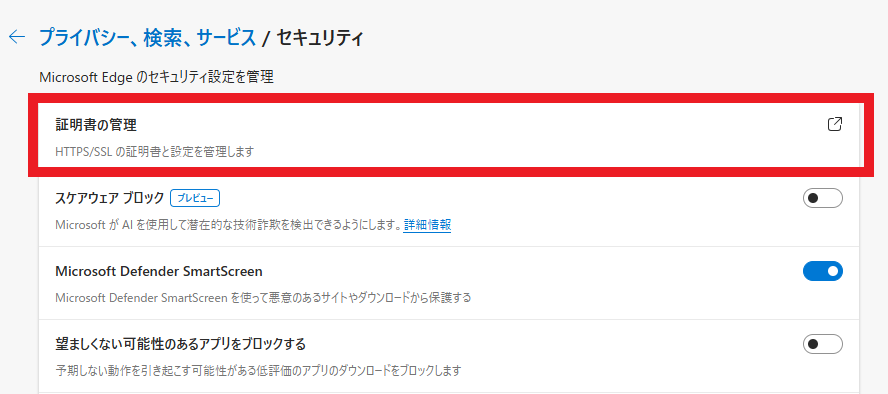Click Microsoft Edge のセキュリティ設定を管理 subtitle
The width and height of the screenshot is (888, 394).
156,77
